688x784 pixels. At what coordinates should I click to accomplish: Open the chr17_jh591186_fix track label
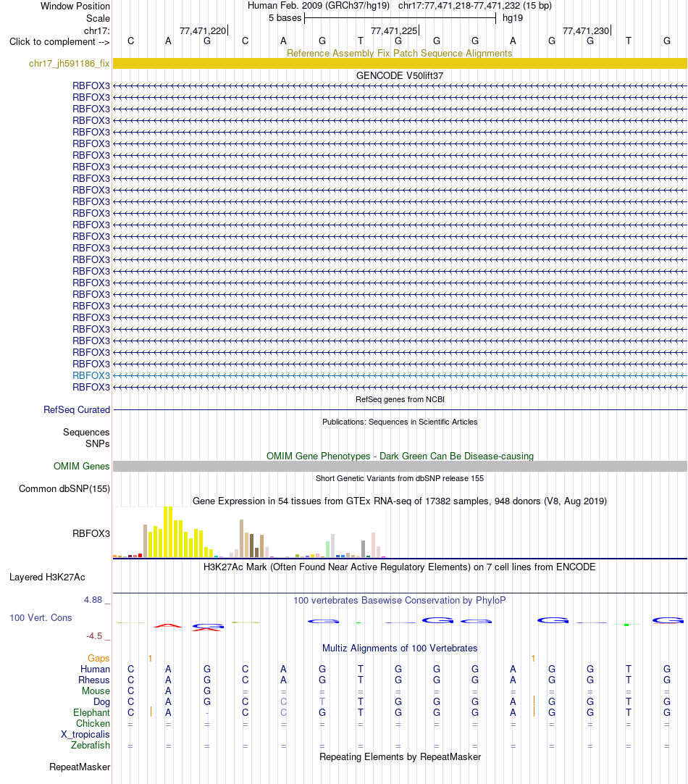point(69,64)
